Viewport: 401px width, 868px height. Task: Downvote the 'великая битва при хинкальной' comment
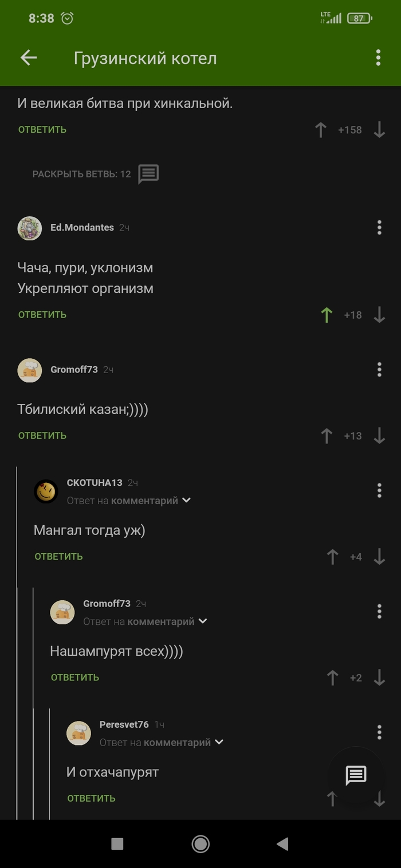click(379, 130)
